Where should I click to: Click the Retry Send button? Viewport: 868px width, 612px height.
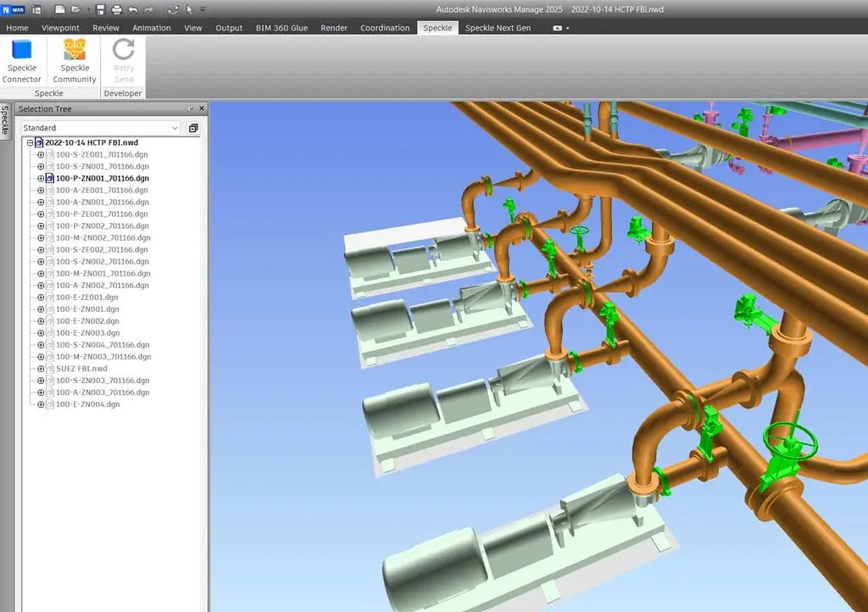124,60
